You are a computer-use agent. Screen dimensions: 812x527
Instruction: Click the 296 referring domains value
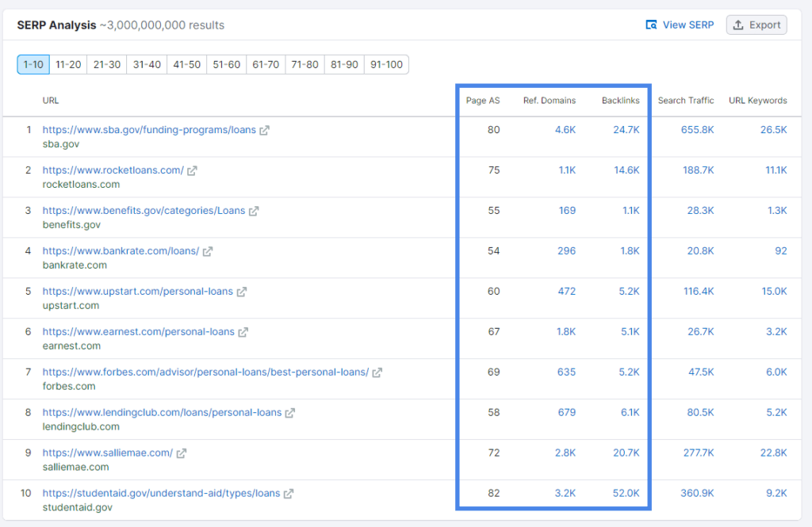coord(566,251)
